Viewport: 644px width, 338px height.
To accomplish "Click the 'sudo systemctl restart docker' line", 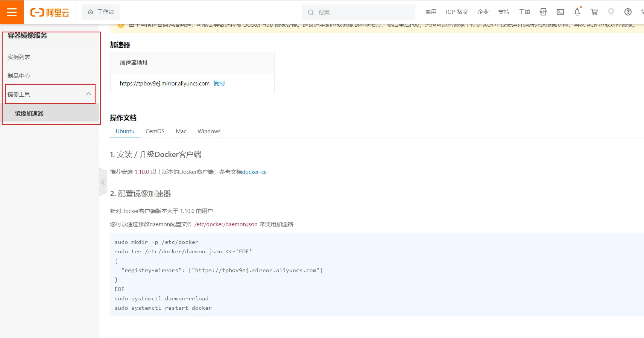I will (163, 308).
